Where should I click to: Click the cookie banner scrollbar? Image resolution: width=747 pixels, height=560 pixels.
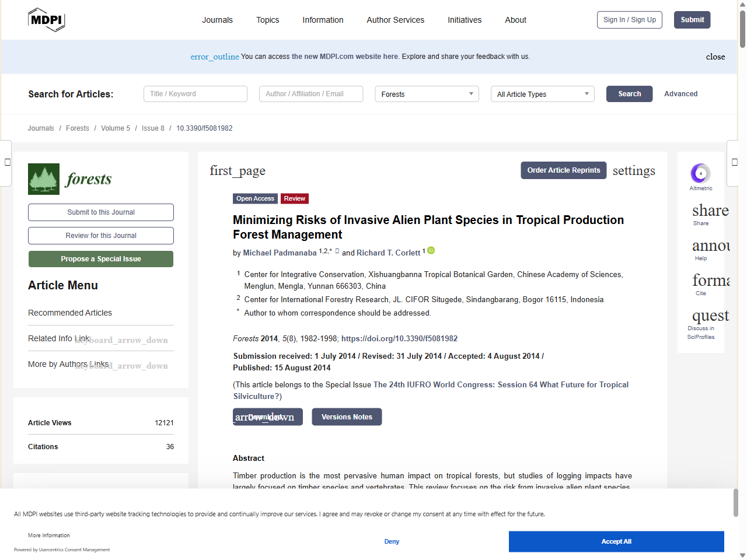(x=735, y=503)
